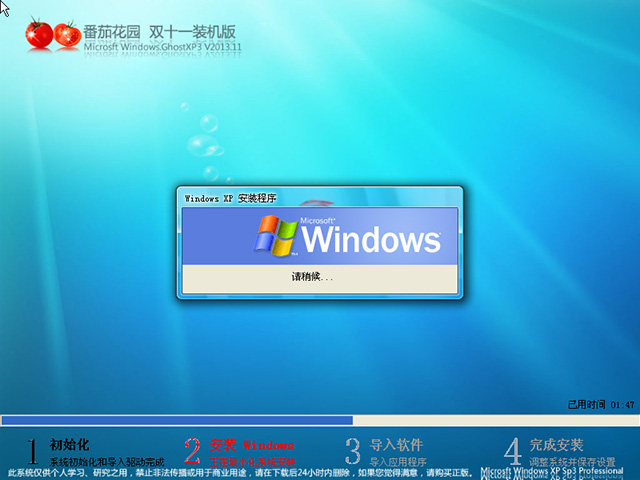Click the '已用时间 01:47' elapsed time readout
640x480 pixels.
601,404
